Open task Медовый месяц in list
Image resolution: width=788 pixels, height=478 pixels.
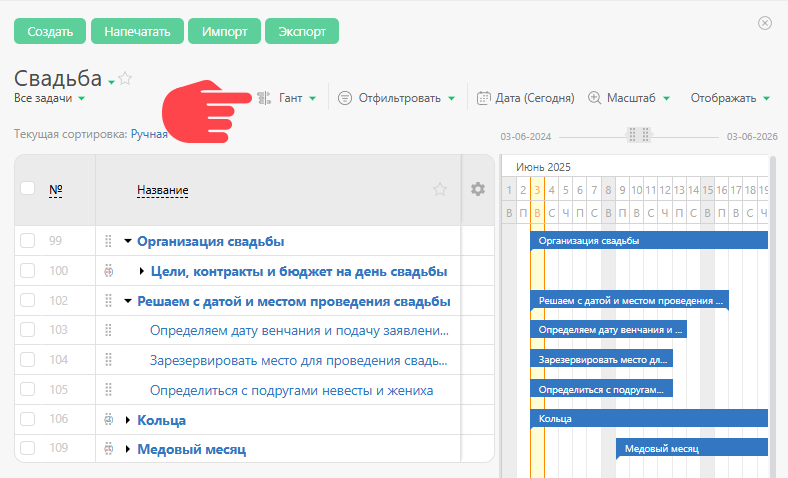point(191,449)
